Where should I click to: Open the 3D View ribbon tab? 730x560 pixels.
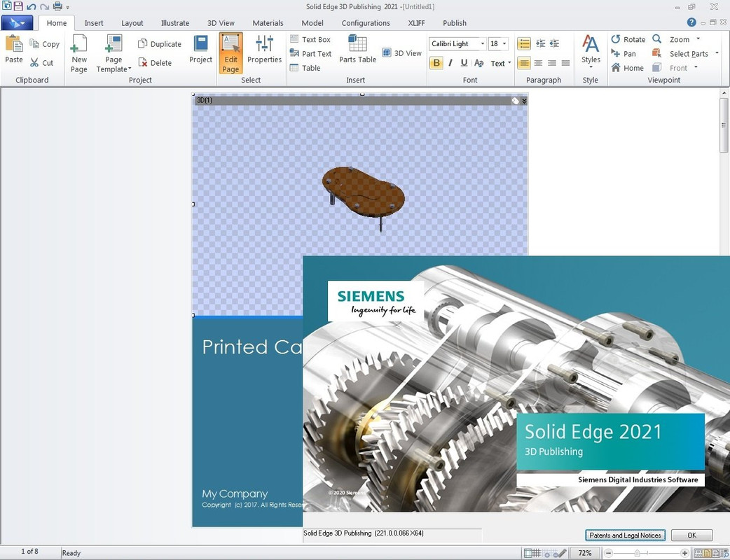221,23
